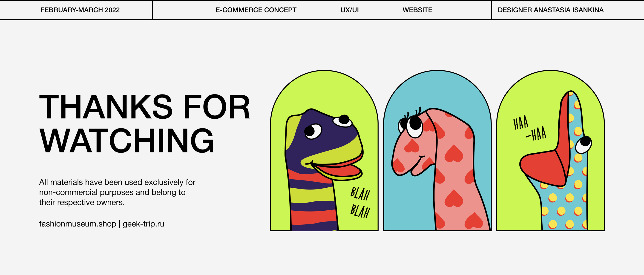This screenshot has height=275, width=644.
Task: Click the pink puppet's eye with lashes
Action: click(x=414, y=126)
